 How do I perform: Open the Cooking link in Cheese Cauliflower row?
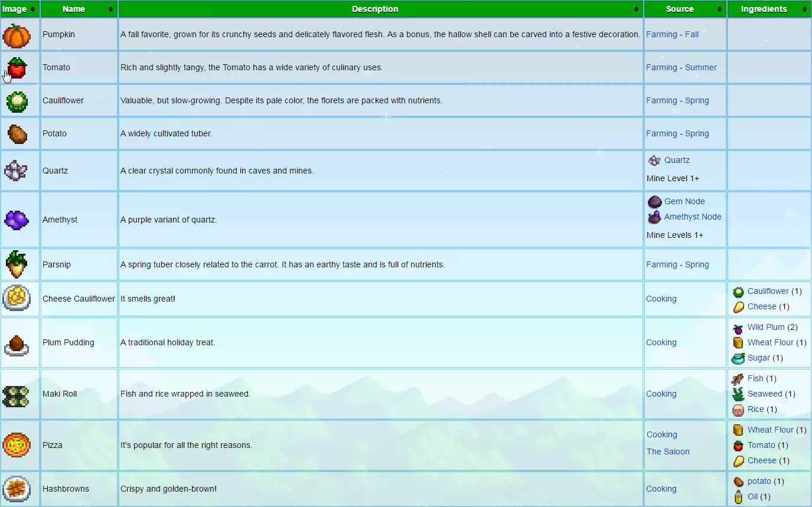(x=661, y=299)
